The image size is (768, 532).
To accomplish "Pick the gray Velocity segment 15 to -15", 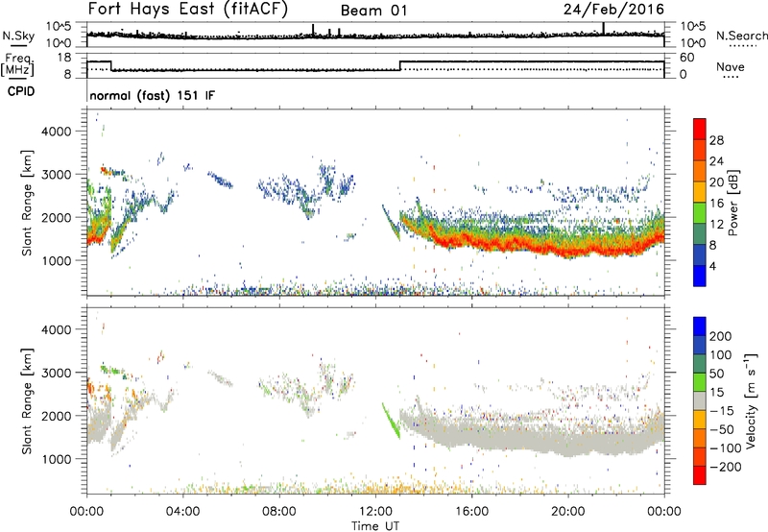I will point(700,400).
